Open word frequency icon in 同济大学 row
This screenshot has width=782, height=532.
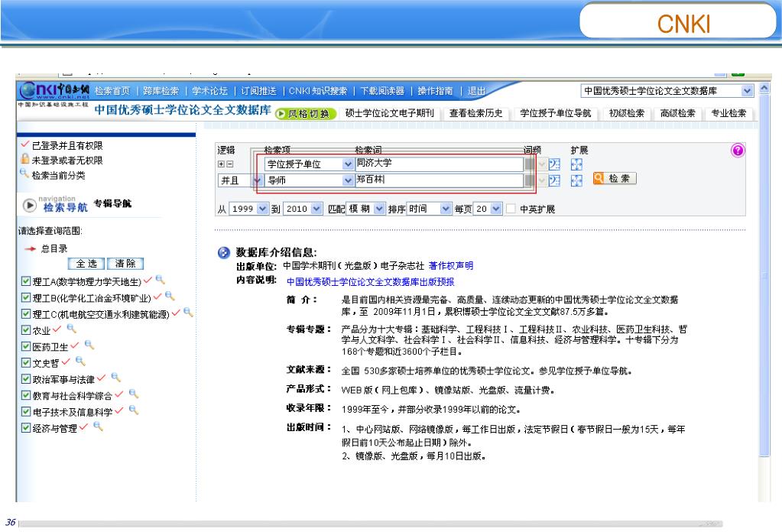554,164
